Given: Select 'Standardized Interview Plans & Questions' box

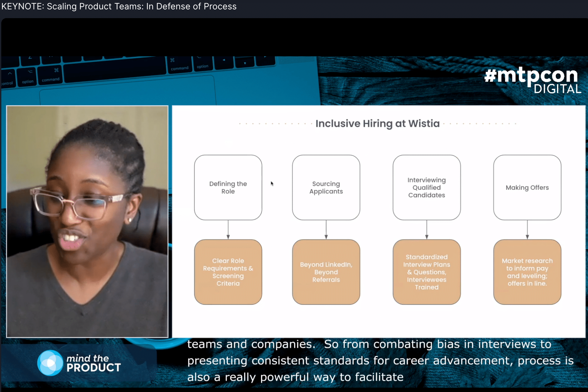Looking at the screenshot, I should (427, 272).
